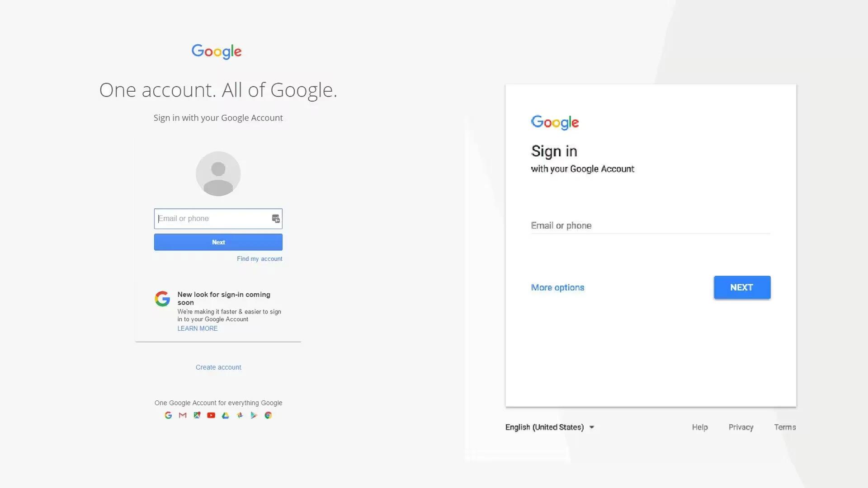Expand More options on sign-in panel
The image size is (868, 488).
557,287
